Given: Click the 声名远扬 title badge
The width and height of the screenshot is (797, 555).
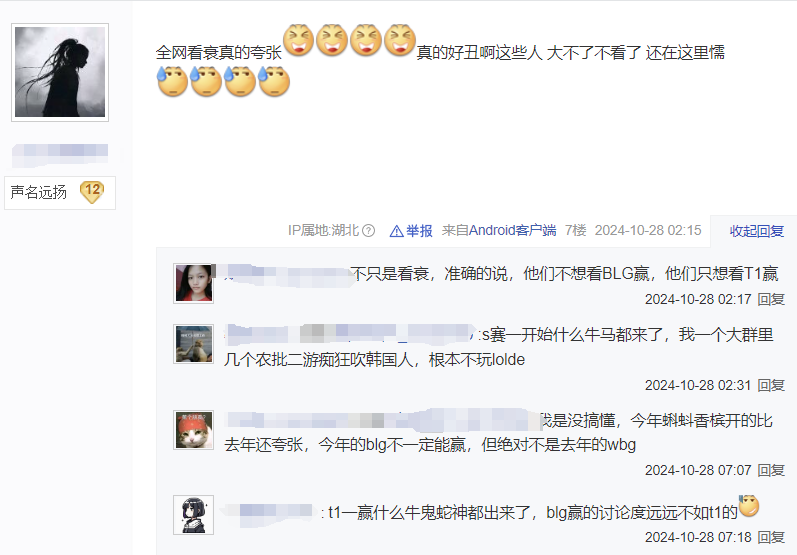Looking at the screenshot, I should coord(60,193).
